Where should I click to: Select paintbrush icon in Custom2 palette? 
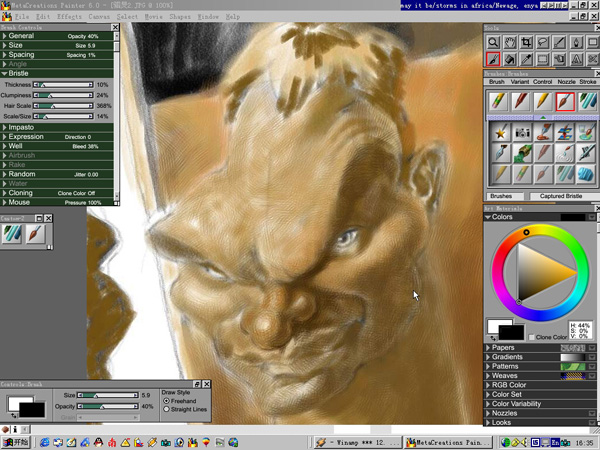click(x=35, y=234)
